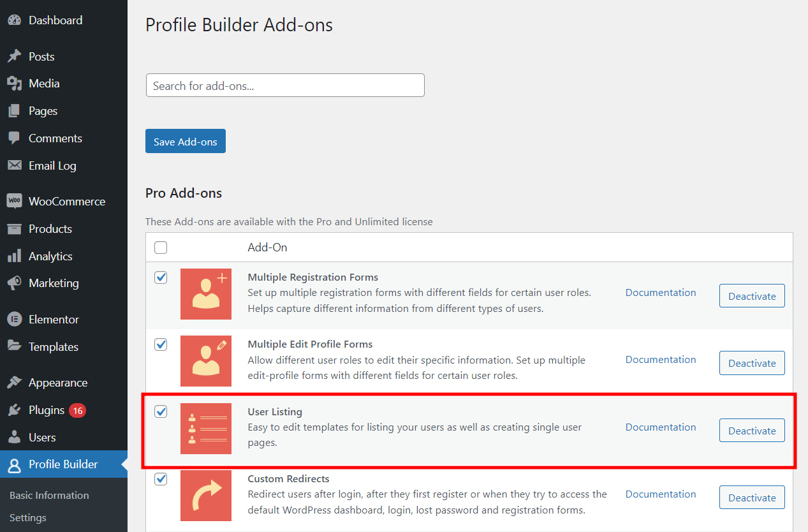Click the Users person icon
The image size is (808, 532).
[x=14, y=438]
